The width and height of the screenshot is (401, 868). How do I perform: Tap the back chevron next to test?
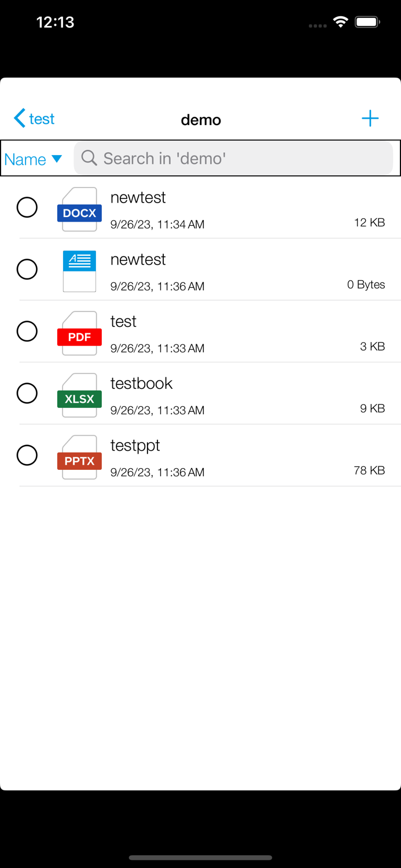19,118
